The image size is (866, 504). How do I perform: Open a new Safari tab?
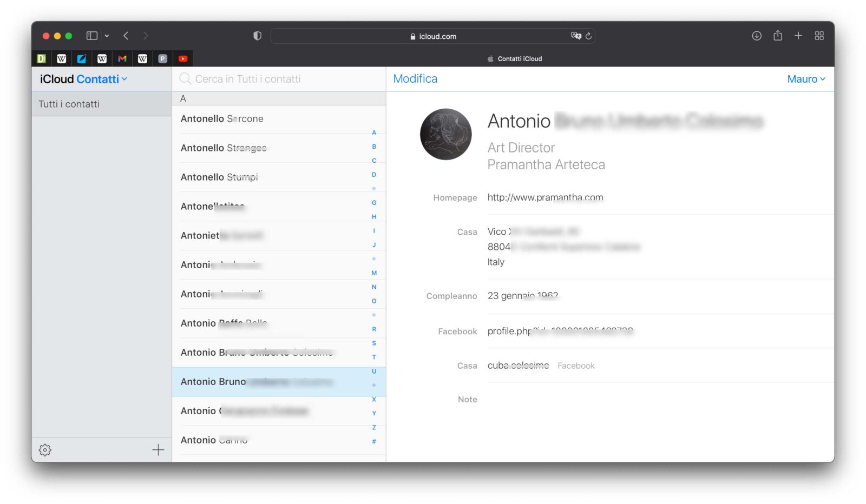click(798, 36)
